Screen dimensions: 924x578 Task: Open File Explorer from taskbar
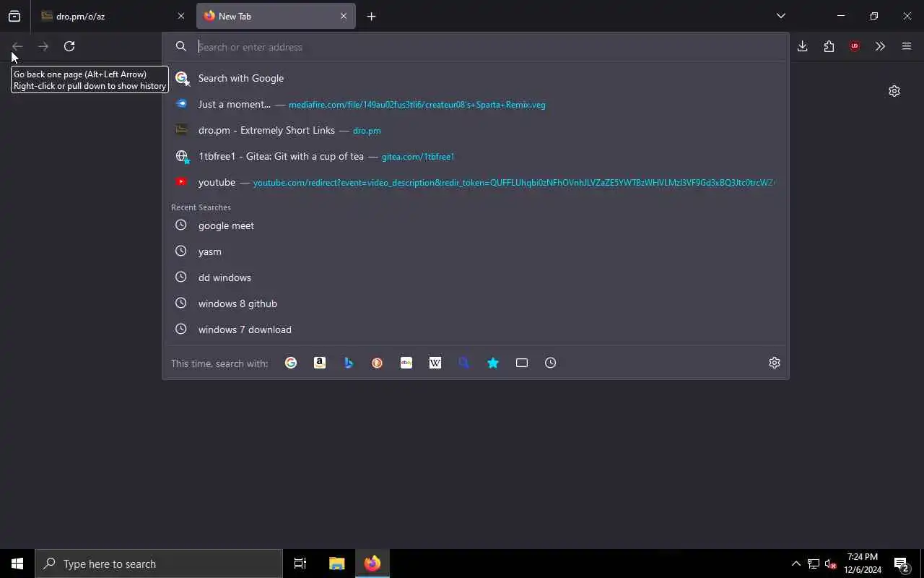(x=336, y=564)
